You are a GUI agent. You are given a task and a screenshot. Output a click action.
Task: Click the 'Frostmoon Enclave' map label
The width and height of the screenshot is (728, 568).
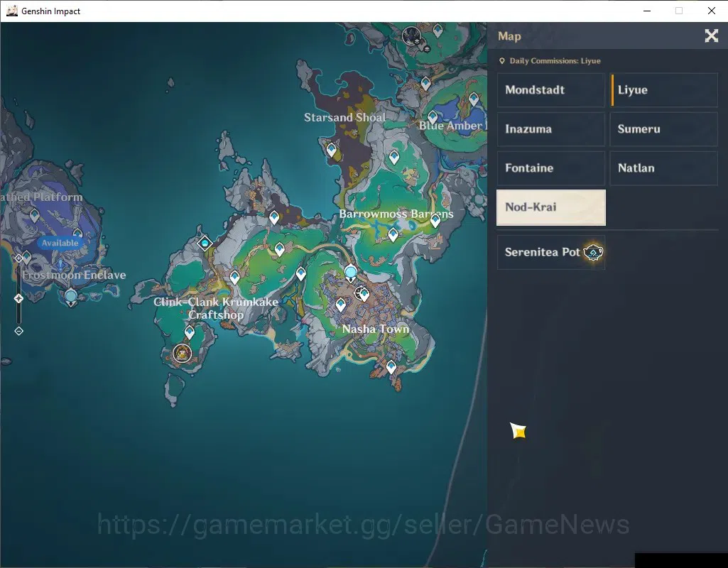point(74,275)
